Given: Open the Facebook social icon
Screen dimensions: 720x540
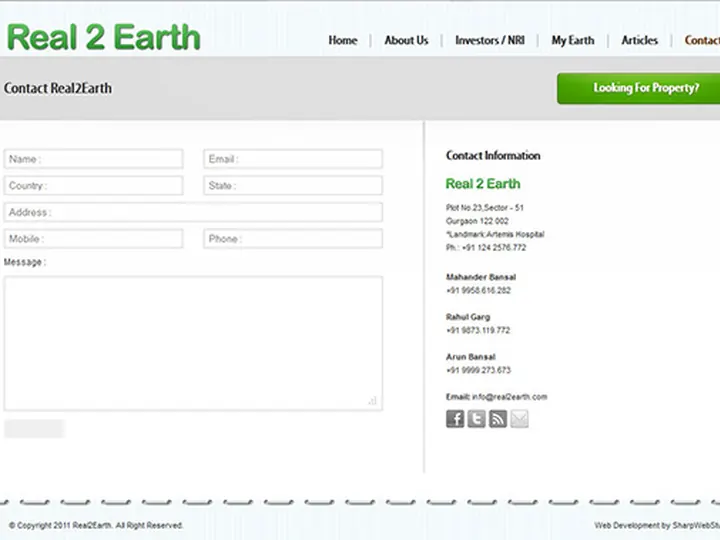Looking at the screenshot, I should [455, 419].
